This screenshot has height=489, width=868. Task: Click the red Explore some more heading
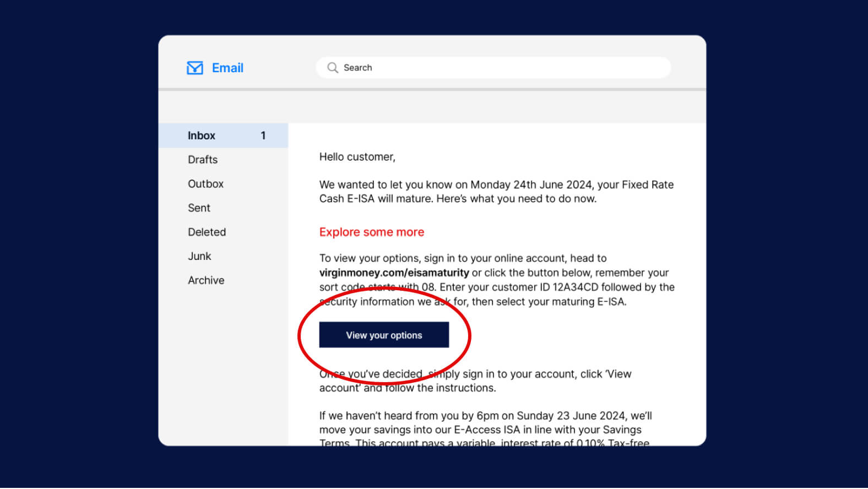(x=372, y=232)
